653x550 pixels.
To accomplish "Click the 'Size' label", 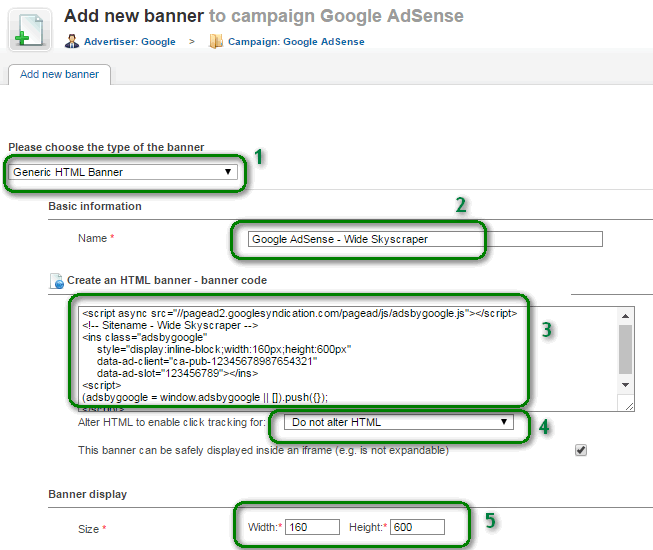I will (89, 529).
